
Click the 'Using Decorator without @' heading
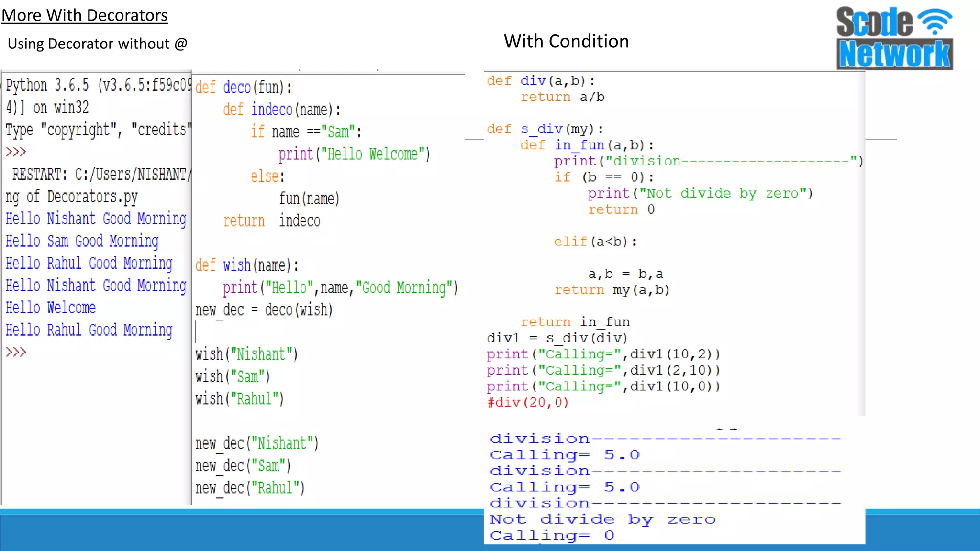tap(98, 44)
